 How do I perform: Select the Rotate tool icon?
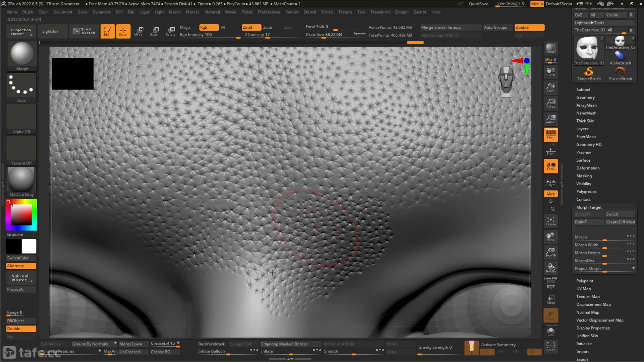pyautogui.click(x=170, y=31)
